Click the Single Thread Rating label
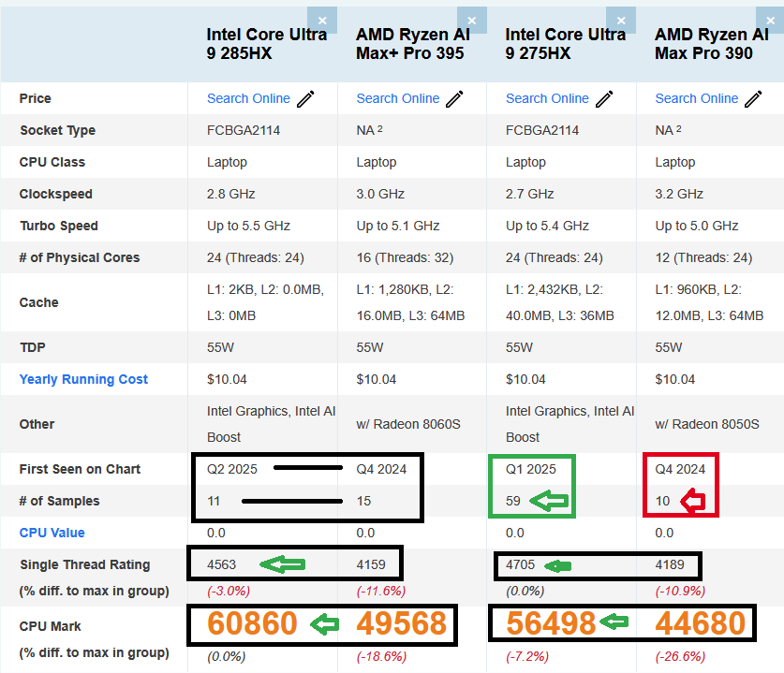The height and width of the screenshot is (673, 784). (x=85, y=564)
